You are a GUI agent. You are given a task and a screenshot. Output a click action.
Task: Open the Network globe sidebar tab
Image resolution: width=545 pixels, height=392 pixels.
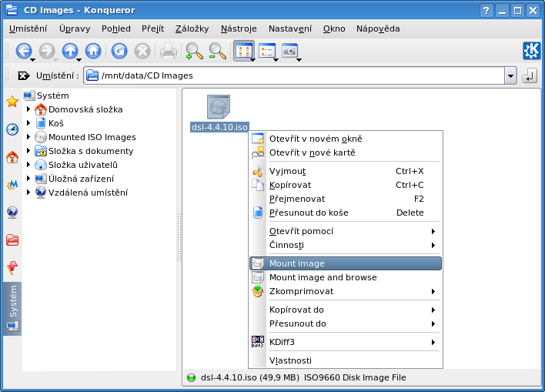coord(12,213)
